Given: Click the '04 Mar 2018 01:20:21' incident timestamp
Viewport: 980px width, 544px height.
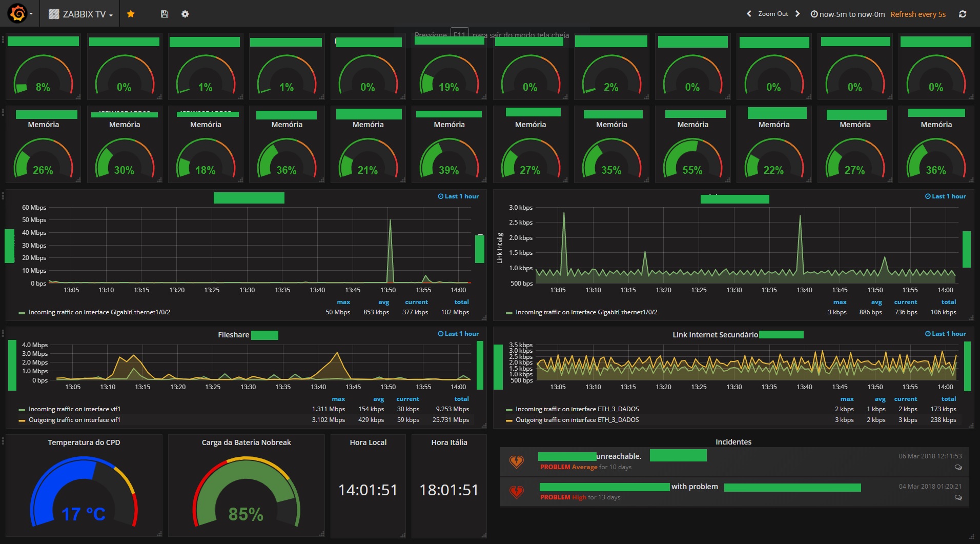Looking at the screenshot, I should pos(930,486).
